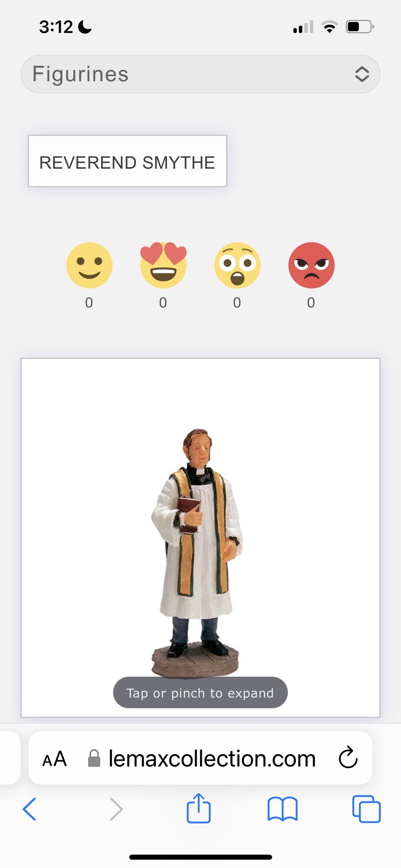Tap the 'Tap or pinch to expand' label
The image size is (401, 868).
click(x=200, y=693)
